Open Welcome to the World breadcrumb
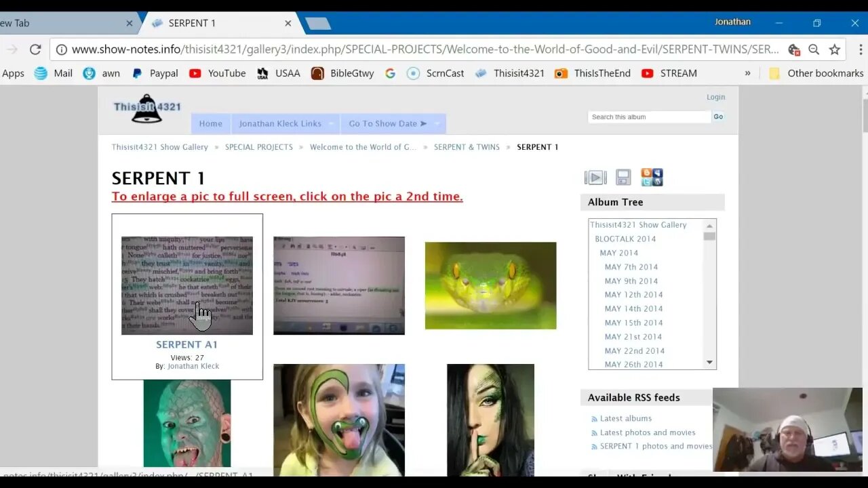Screen dimensions: 868x488 click(363, 147)
